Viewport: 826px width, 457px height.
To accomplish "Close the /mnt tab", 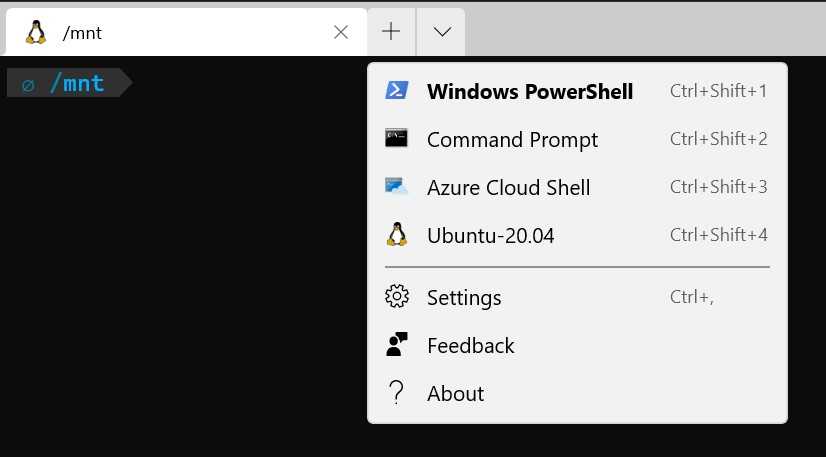I will (341, 32).
